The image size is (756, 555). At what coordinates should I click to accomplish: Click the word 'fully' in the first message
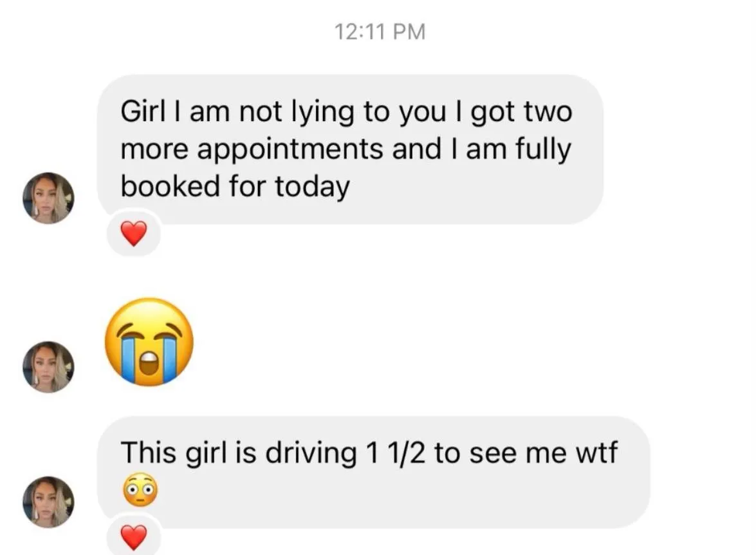[x=544, y=149]
